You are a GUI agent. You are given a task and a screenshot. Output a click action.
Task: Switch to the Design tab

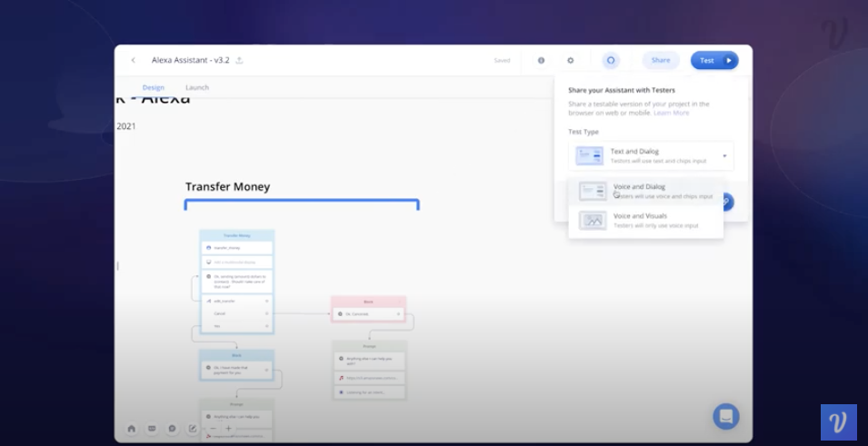click(x=154, y=87)
